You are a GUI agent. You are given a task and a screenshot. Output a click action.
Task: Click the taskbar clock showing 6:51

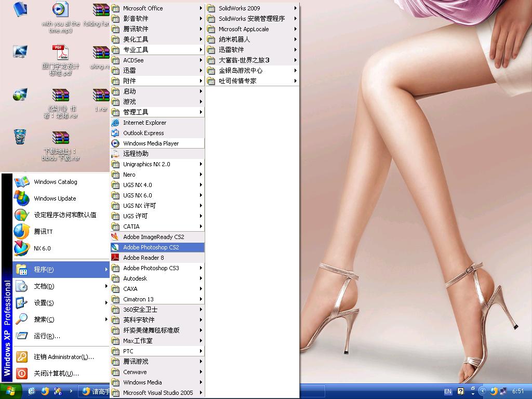[x=518, y=391]
